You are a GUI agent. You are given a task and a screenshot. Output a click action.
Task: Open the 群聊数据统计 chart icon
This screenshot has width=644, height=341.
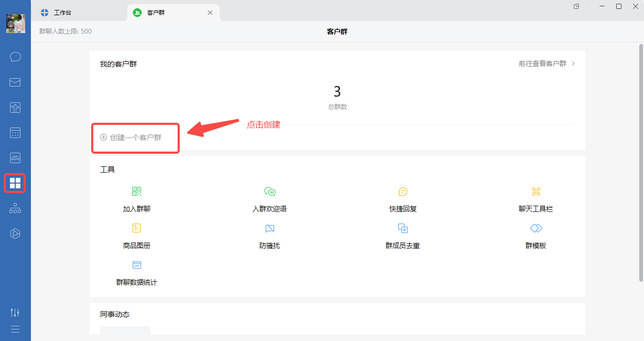137,265
